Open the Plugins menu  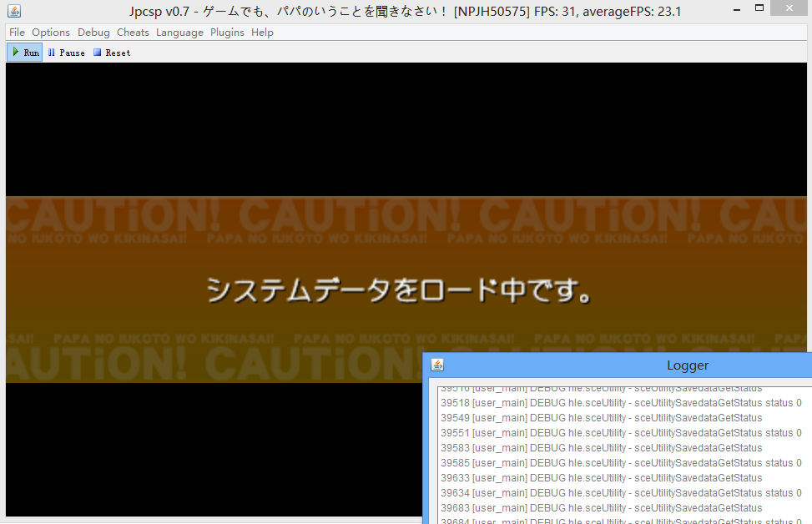227,33
